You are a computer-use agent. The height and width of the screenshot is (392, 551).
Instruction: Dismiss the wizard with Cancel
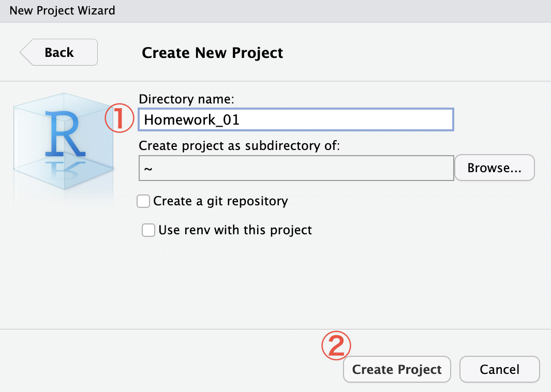[x=499, y=369]
